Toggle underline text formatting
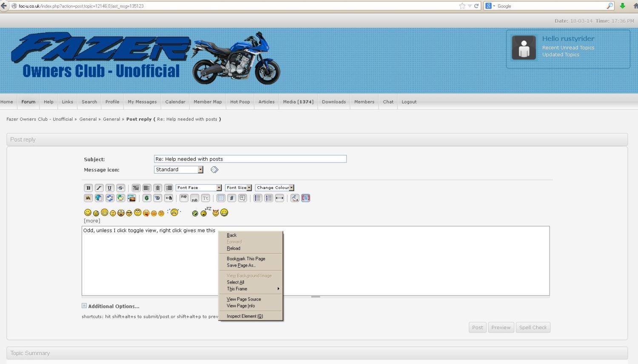Screen dimensions: 638x364 tap(110, 188)
